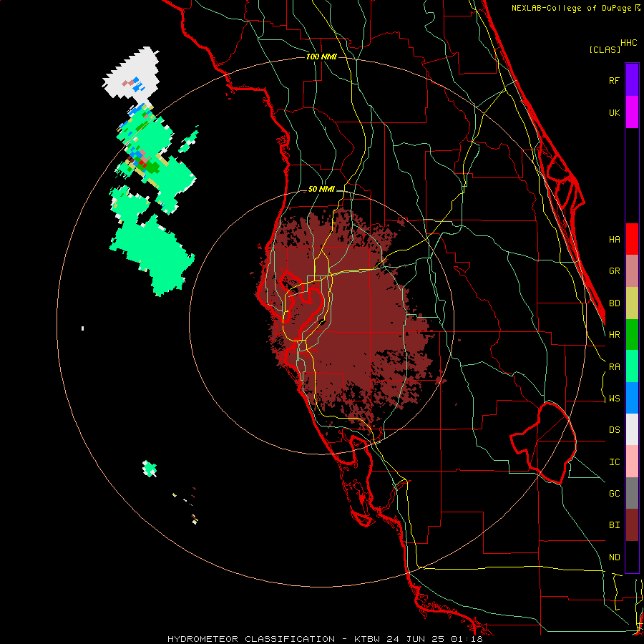Click the HA legend label

614,239
